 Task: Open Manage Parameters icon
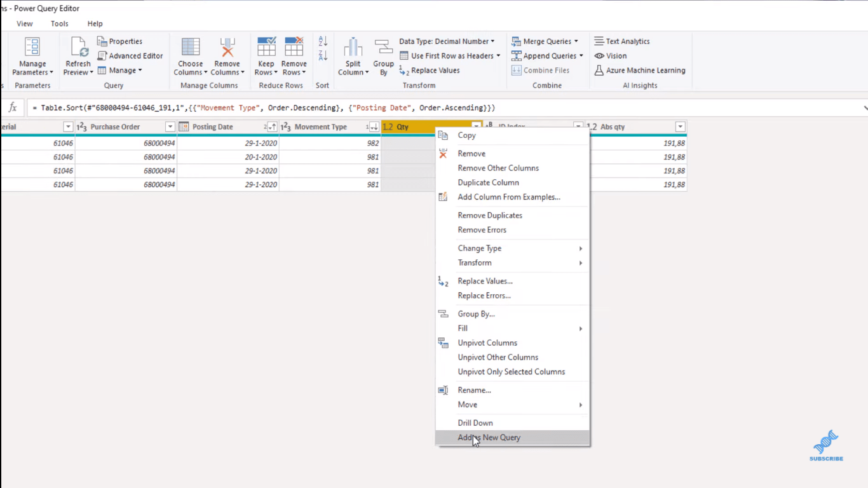(32, 47)
